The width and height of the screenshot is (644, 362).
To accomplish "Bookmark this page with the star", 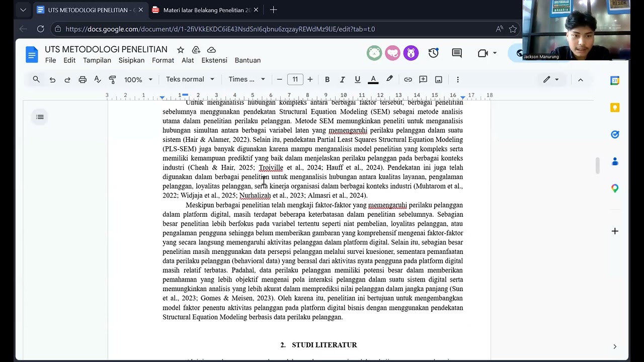I will 513,29.
